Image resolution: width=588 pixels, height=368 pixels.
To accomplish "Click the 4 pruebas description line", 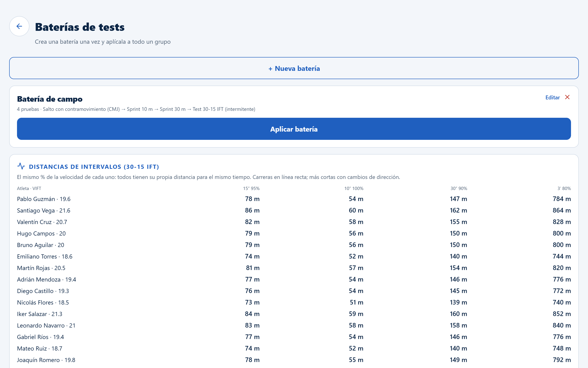I will [x=136, y=109].
